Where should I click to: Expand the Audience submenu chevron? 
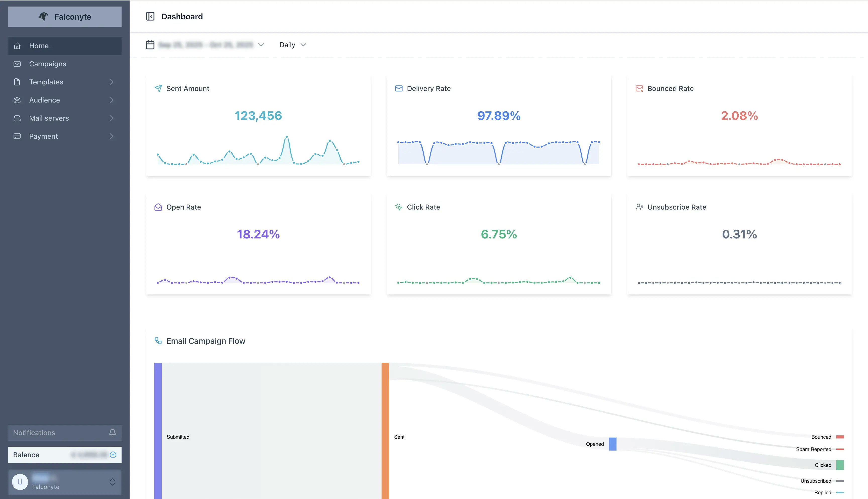click(x=111, y=100)
